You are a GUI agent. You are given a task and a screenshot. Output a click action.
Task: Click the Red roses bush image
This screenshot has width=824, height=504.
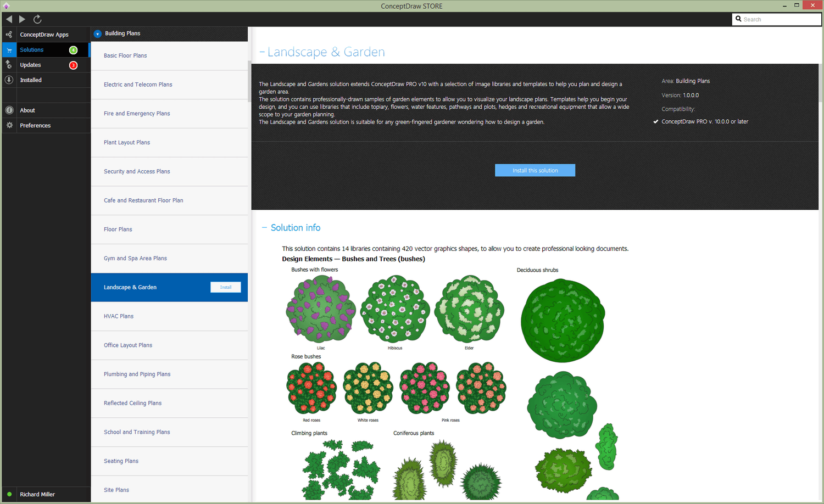[x=311, y=388]
